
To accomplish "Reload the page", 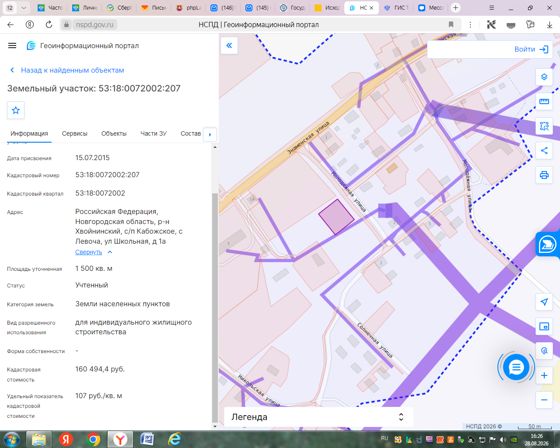I will tap(49, 25).
